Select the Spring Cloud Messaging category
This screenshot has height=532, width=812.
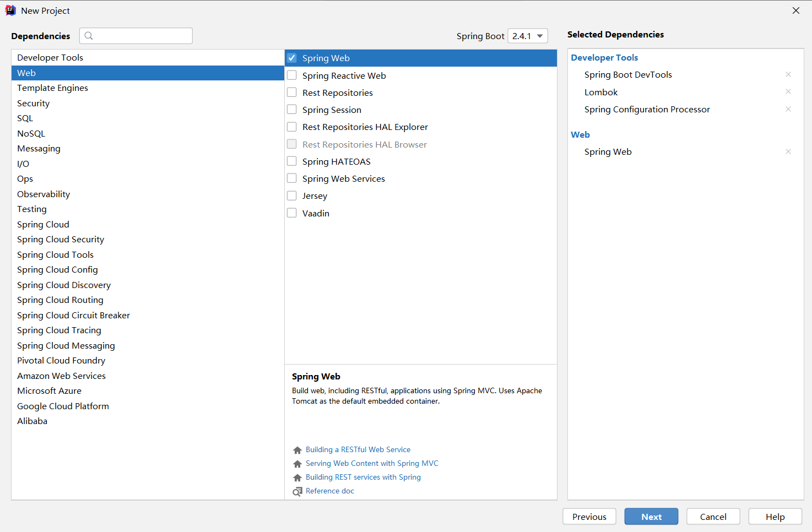tap(148, 345)
